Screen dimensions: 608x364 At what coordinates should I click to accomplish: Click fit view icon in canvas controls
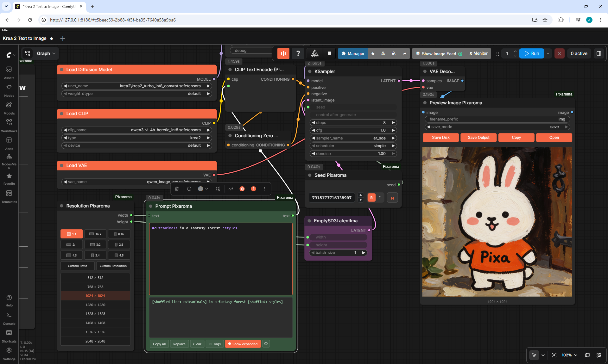pyautogui.click(x=554, y=355)
